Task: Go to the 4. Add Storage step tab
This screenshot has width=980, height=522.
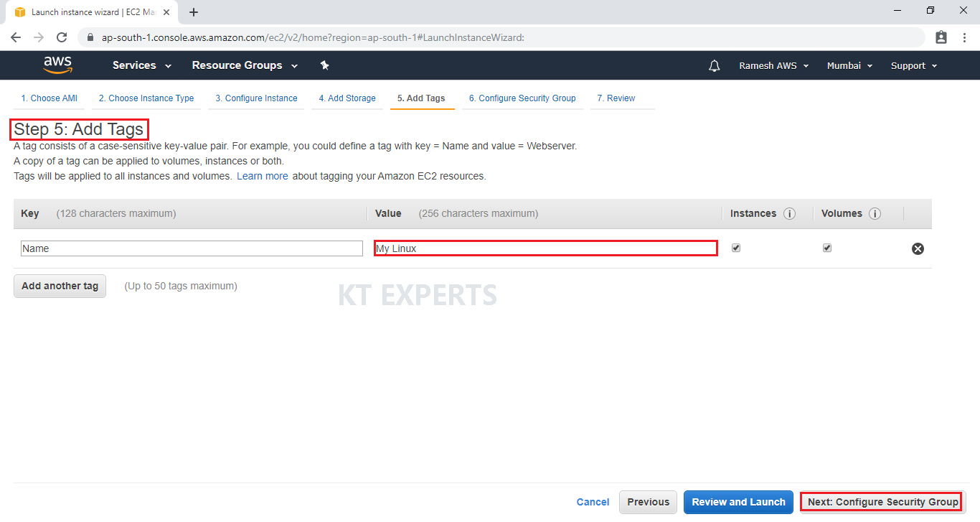Action: 347,98
